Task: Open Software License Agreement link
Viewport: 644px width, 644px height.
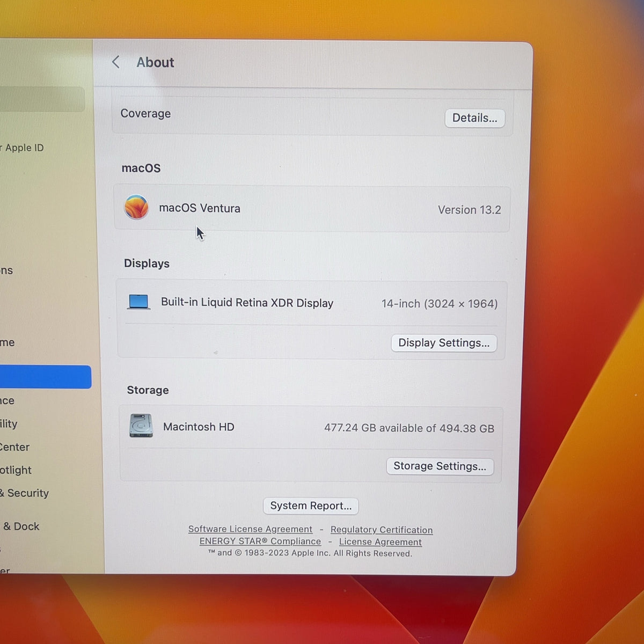Action: click(x=250, y=529)
